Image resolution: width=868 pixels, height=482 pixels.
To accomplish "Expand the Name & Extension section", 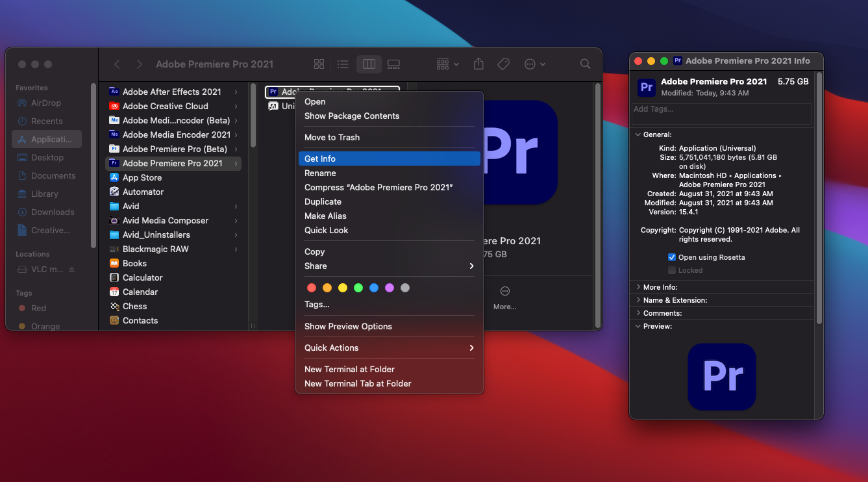I will (x=638, y=300).
